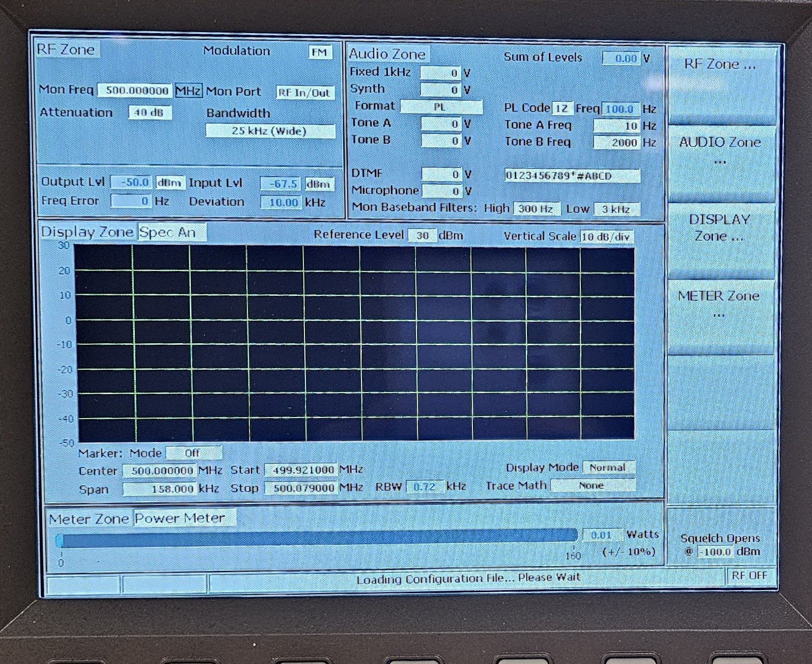Edit the Tone B voltage field
Screen dimensions: 812x664
pyautogui.click(x=441, y=141)
